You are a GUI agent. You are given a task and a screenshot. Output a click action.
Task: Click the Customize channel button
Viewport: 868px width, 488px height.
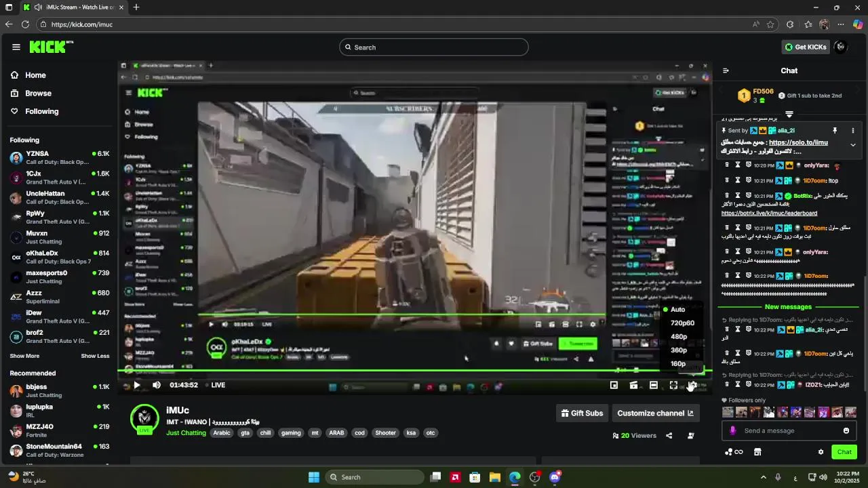point(655,413)
